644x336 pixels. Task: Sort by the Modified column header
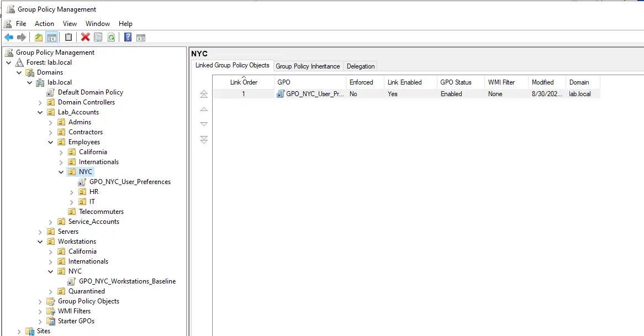pos(547,82)
